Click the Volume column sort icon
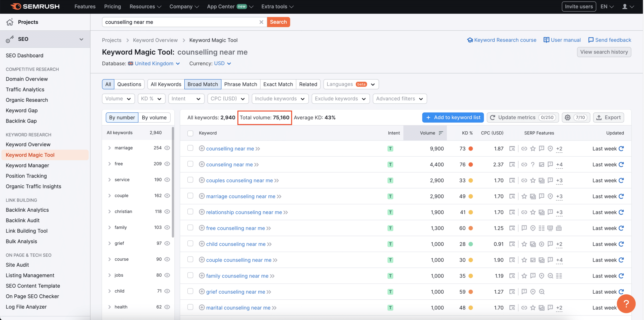The image size is (644, 320). [x=441, y=133]
